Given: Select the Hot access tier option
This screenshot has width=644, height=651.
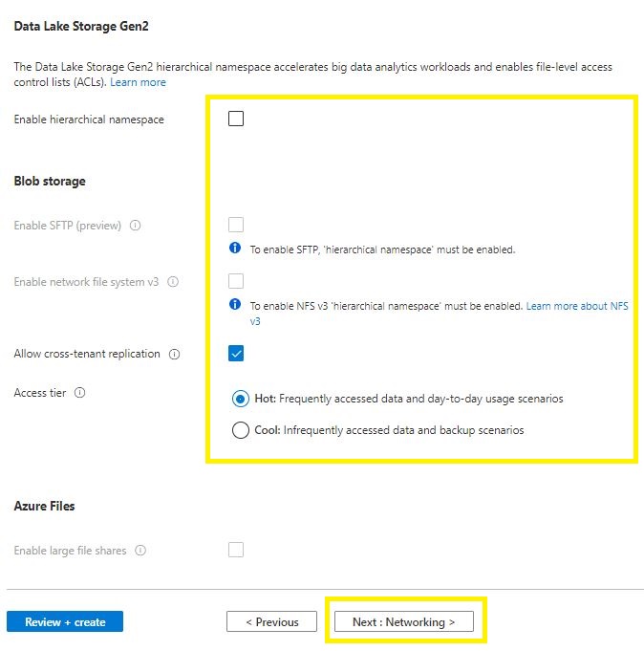Looking at the screenshot, I should coord(241,399).
